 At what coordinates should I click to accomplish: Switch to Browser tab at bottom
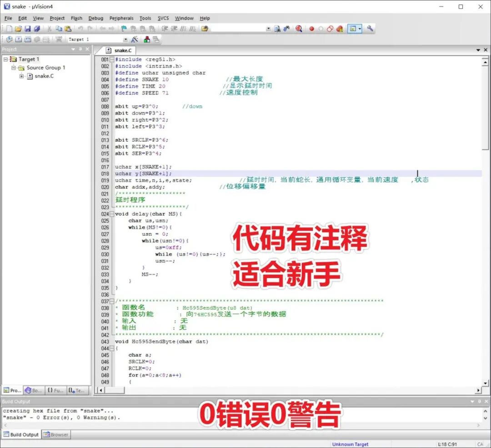pos(56,434)
